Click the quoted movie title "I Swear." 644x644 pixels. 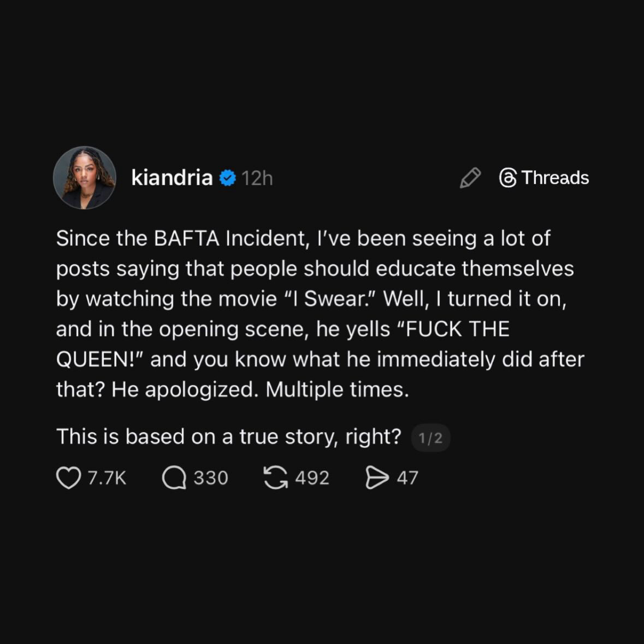[334, 299]
